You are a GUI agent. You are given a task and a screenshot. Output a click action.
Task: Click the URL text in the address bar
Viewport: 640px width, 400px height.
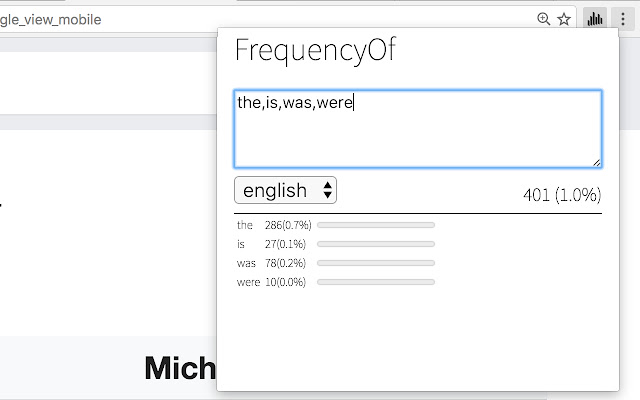pyautogui.click(x=50, y=19)
